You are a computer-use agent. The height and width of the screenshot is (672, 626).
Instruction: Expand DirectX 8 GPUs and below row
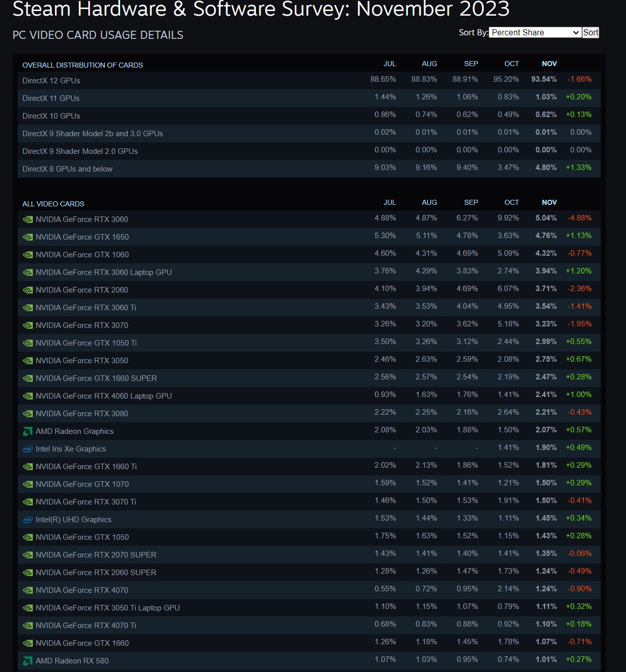(x=309, y=169)
